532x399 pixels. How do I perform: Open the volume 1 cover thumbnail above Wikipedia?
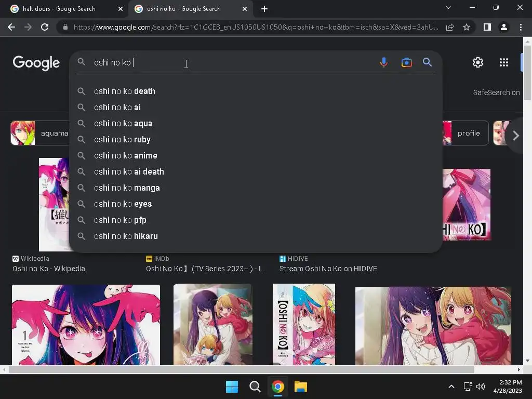[54, 205]
